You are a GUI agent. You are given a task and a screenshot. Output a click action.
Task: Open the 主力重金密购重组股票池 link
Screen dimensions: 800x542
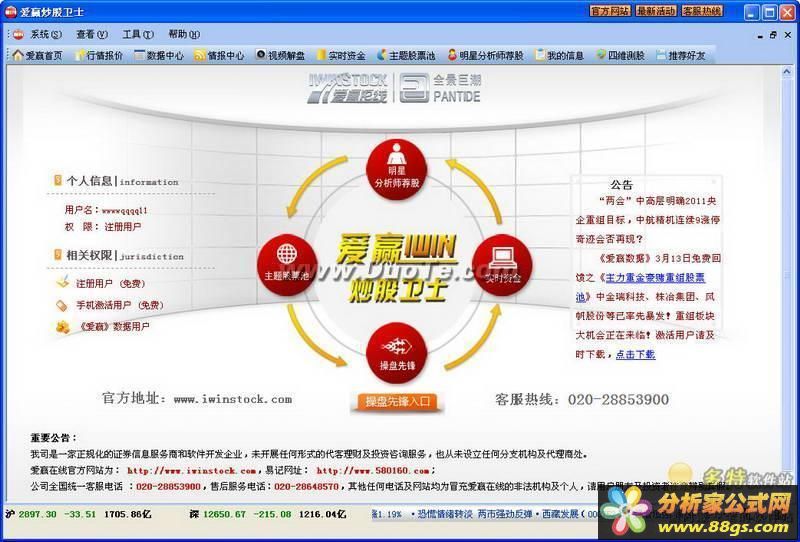(x=656, y=278)
